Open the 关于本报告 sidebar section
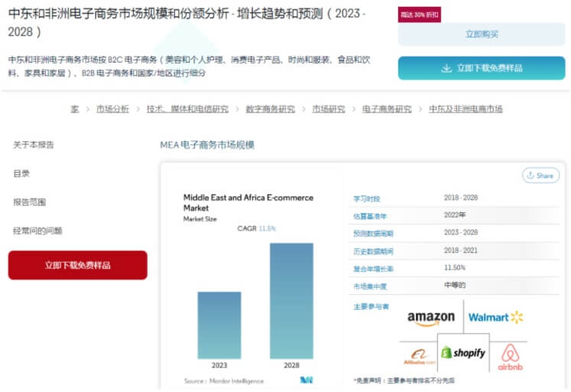571x392 pixels. pos(34,145)
